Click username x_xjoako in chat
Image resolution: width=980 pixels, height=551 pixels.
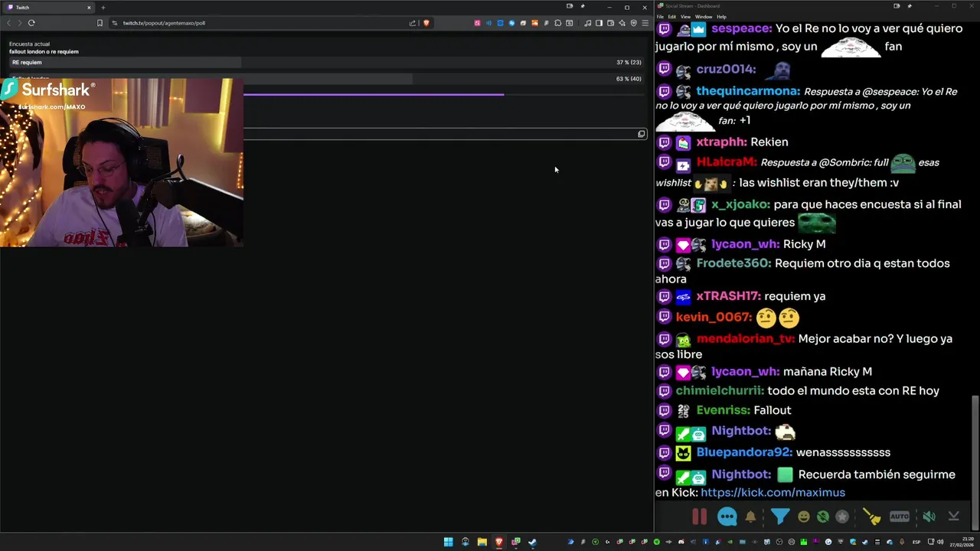[x=740, y=204]
